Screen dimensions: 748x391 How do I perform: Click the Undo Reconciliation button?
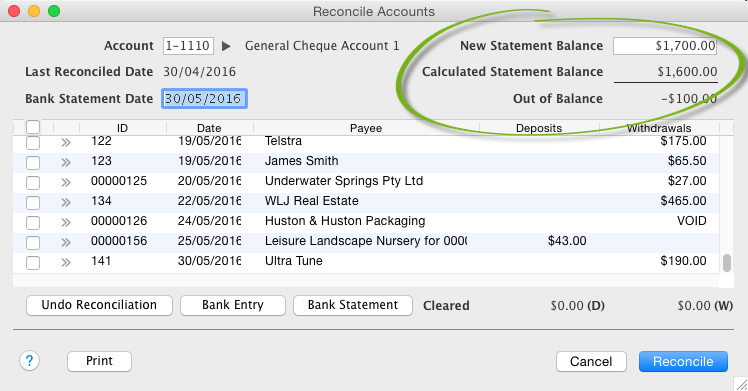[x=99, y=305]
